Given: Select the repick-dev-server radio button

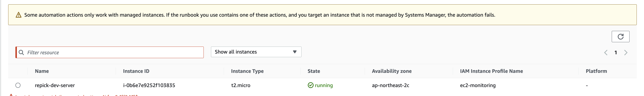Looking at the screenshot, I should [18, 85].
